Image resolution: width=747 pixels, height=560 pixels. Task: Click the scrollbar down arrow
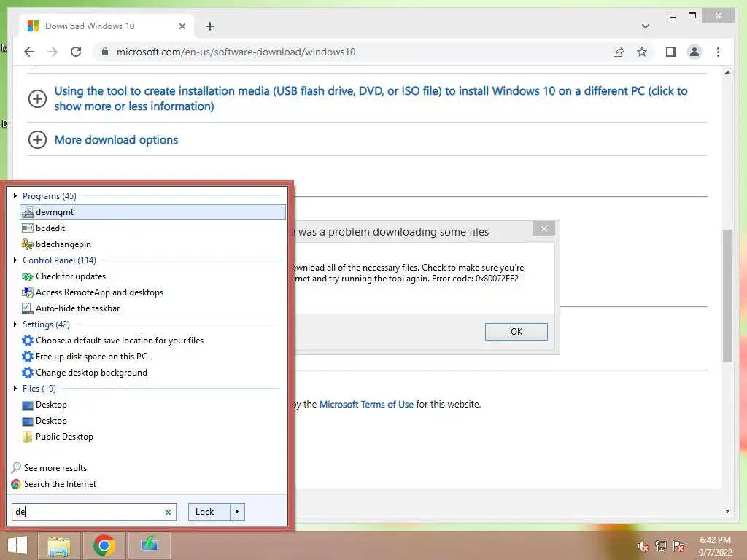click(727, 511)
